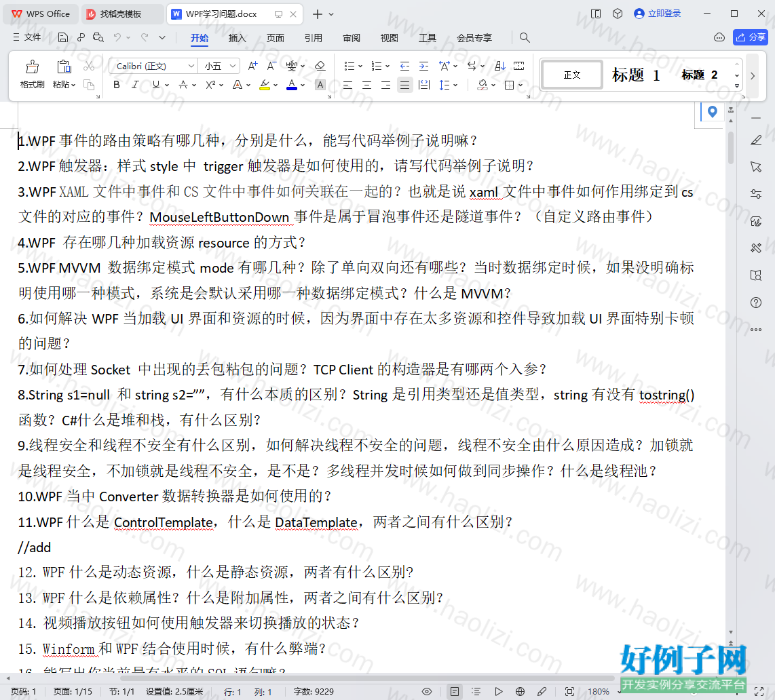Apply the blue font color
The image size is (775, 700).
pos(292,85)
